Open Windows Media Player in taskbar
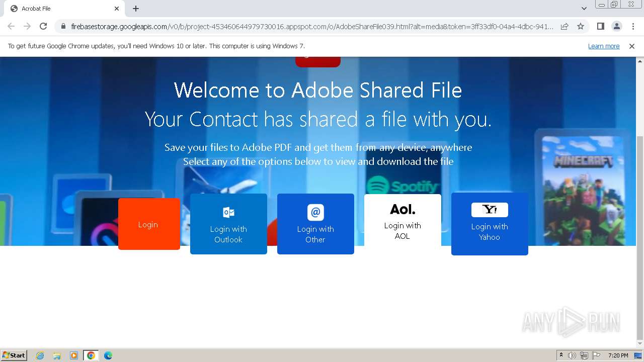Image resolution: width=644 pixels, height=362 pixels. (74, 355)
